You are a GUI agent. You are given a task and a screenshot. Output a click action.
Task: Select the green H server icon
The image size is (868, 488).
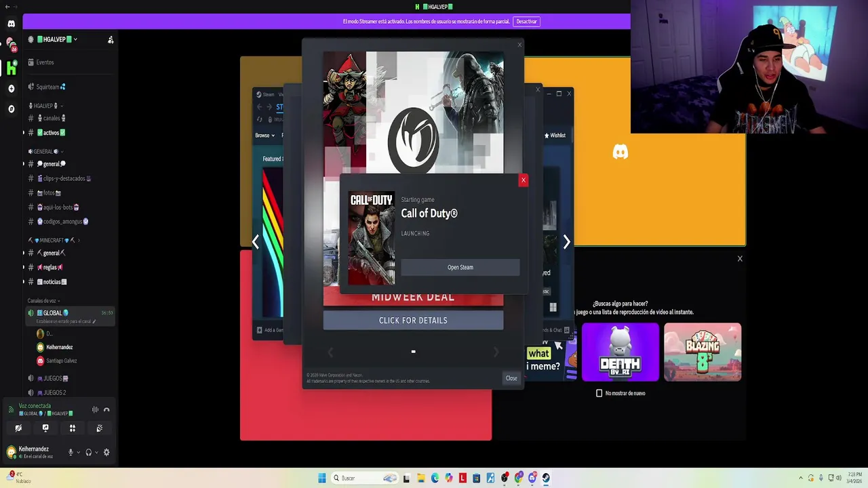11,68
